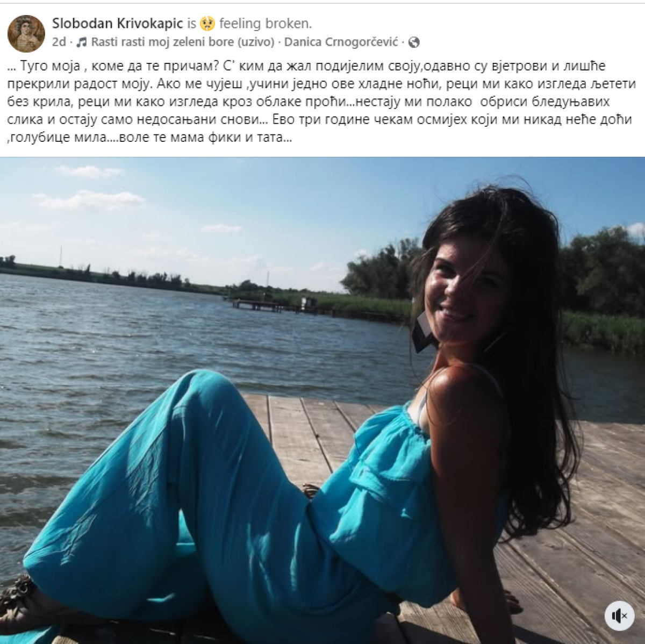Viewport: 645px width, 644px height.
Task: Click the sky with clouds in the photo
Action: click(x=215, y=215)
